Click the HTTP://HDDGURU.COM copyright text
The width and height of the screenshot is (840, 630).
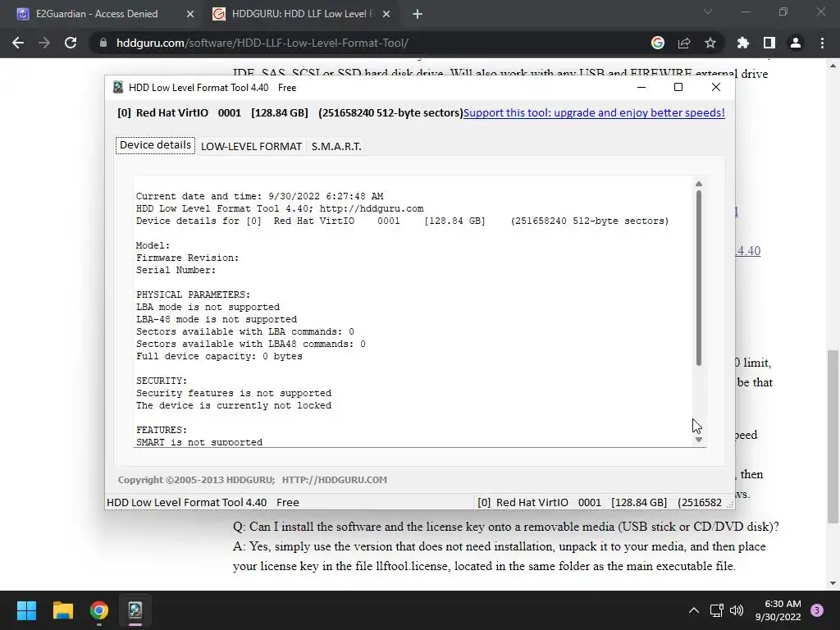tap(335, 479)
